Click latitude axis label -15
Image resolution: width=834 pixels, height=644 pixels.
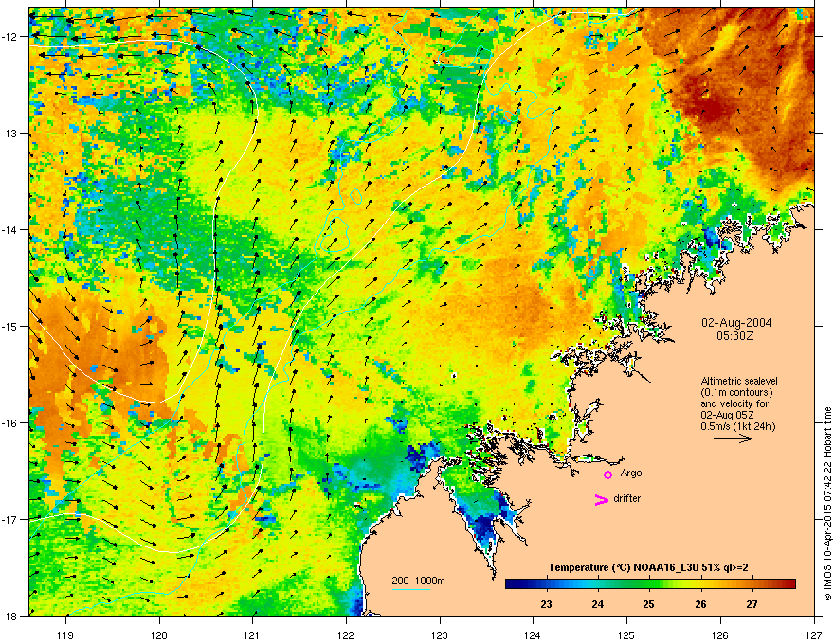coord(10,326)
